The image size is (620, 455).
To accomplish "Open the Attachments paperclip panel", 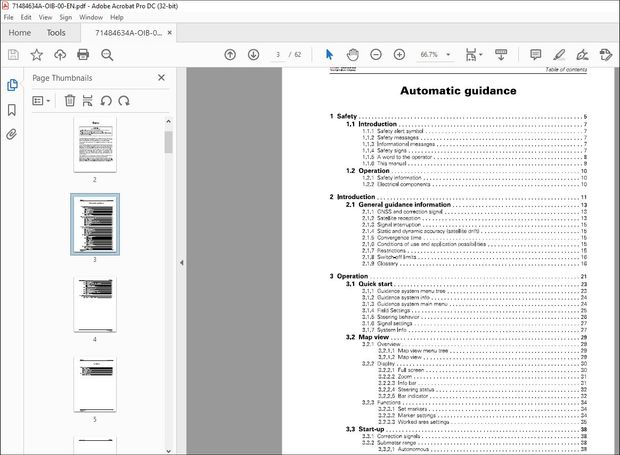I will coord(11,134).
